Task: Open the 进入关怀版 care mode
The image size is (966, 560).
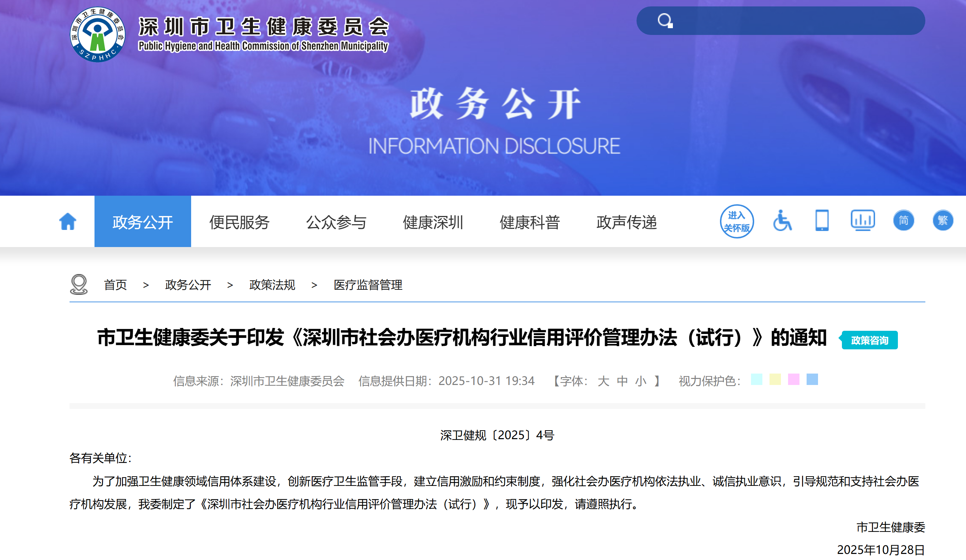Action: pyautogui.click(x=736, y=222)
